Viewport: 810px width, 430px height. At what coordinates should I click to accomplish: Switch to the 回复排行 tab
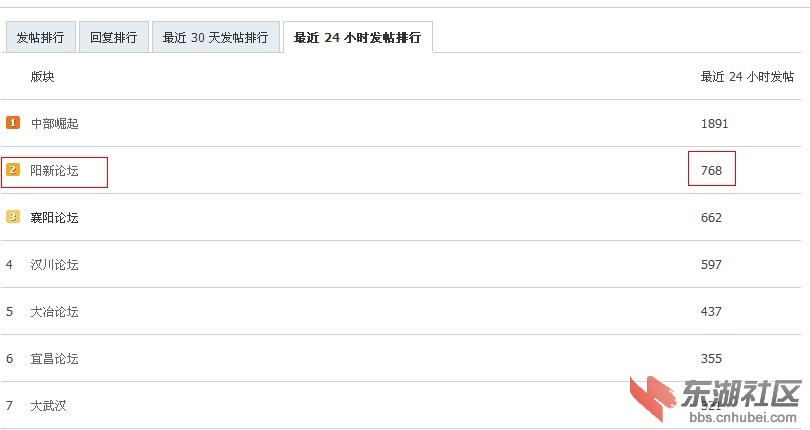tap(114, 37)
